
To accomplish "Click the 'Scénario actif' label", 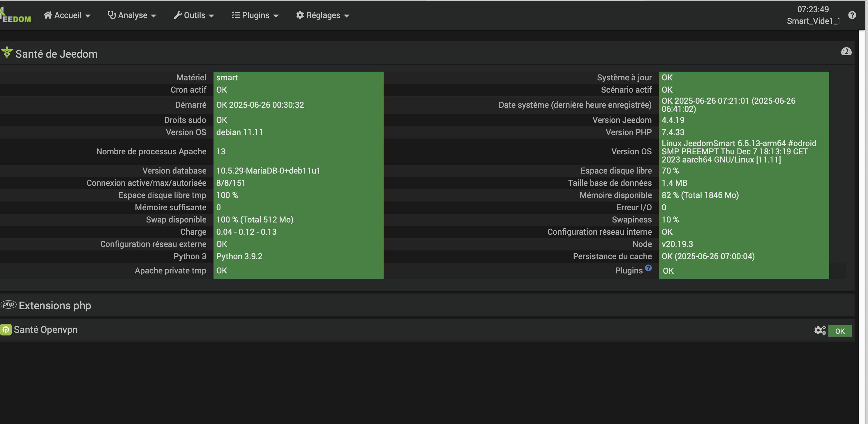I will [x=627, y=90].
